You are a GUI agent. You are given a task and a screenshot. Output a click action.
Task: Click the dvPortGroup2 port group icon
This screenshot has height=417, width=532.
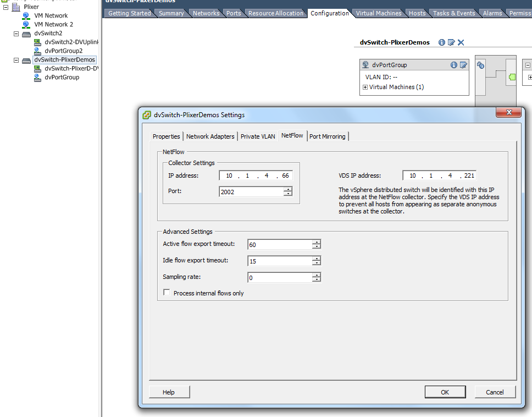click(38, 51)
